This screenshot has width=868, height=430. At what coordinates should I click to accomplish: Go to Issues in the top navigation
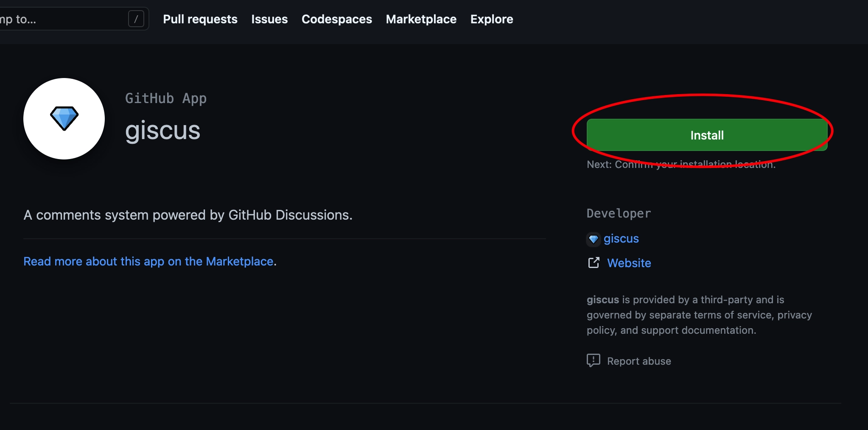(x=269, y=19)
